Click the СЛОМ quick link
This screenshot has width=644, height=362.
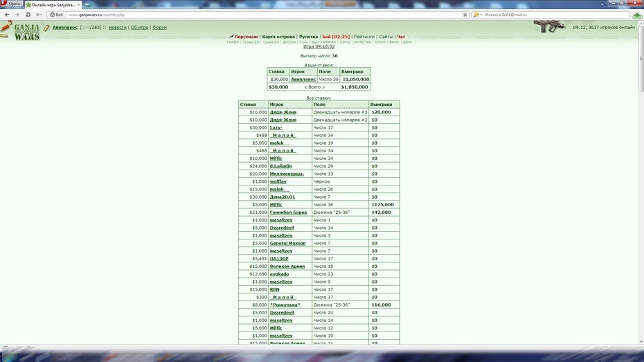[x=380, y=42]
